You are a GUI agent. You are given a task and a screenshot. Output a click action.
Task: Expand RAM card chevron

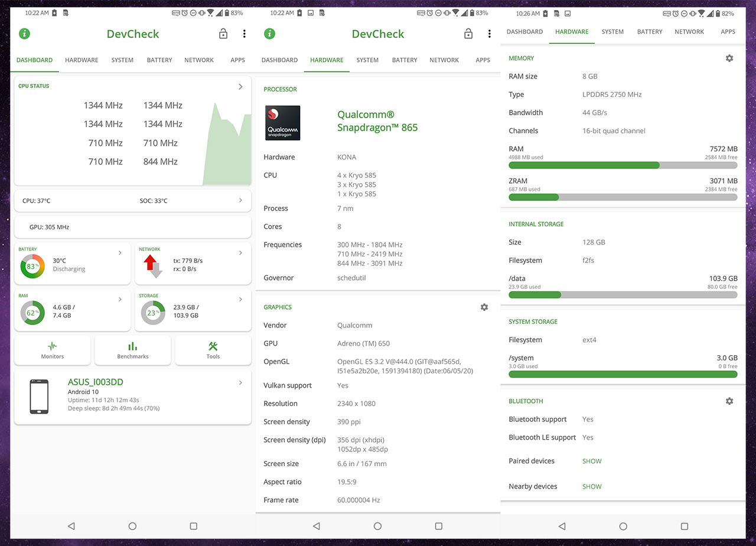coord(120,300)
